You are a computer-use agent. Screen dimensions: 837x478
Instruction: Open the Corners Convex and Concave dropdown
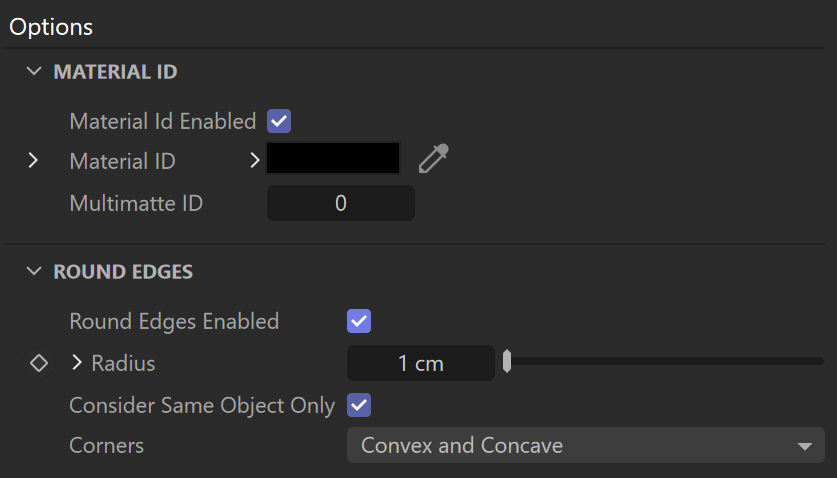tap(586, 445)
